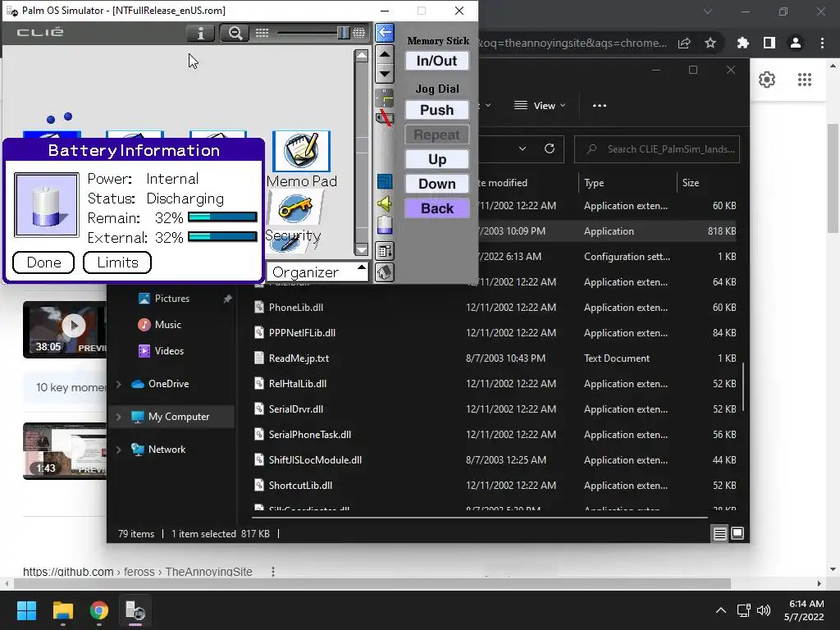Viewport: 840px width, 630px height.
Task: Click the Remain battery level bar
Action: (222, 217)
